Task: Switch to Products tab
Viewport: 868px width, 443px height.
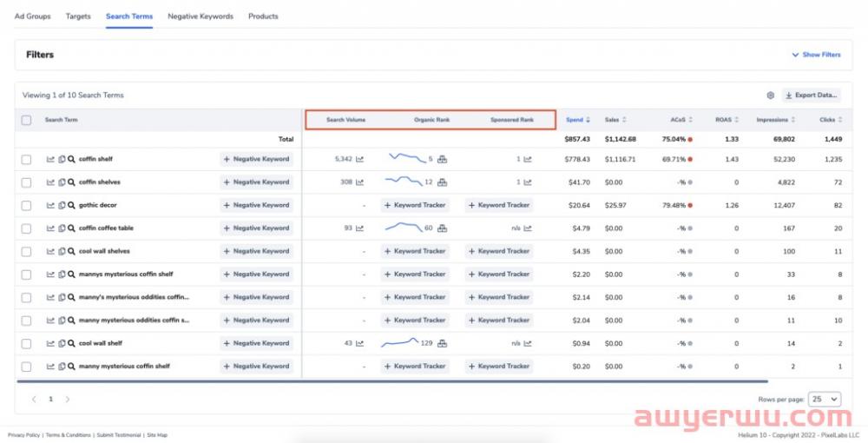Action: coord(263,16)
